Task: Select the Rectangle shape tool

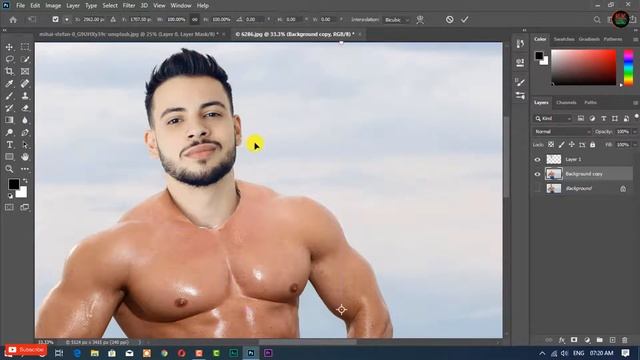Action: click(9, 157)
